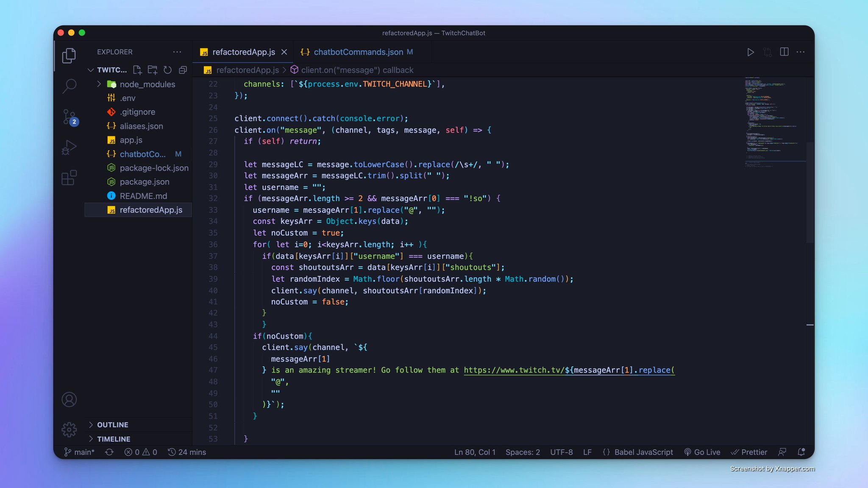Expand the TIMELINE section
The height and width of the screenshot is (488, 868).
tap(114, 439)
